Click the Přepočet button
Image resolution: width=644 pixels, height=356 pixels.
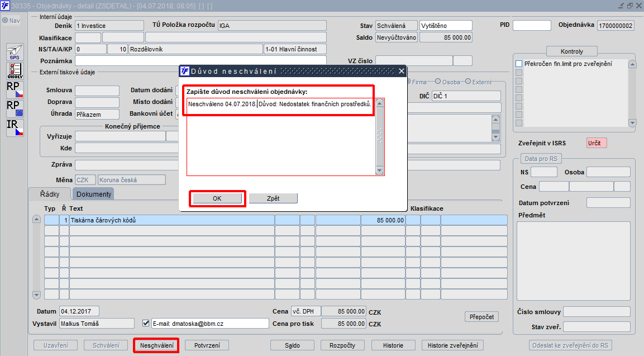click(x=482, y=317)
